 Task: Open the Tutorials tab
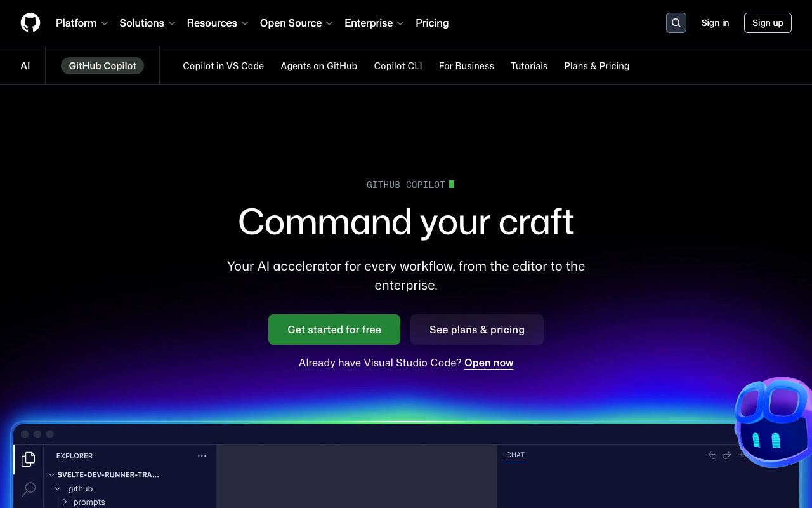(529, 66)
